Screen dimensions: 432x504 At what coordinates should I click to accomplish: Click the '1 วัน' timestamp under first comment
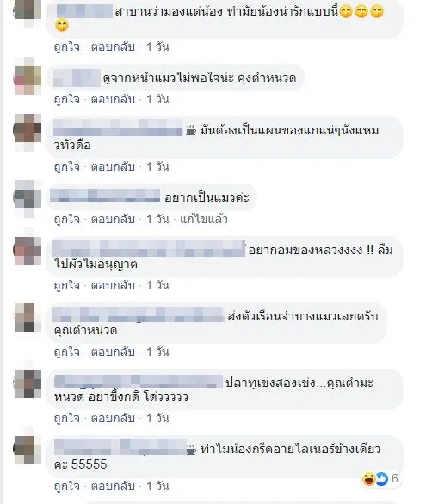[x=157, y=47]
